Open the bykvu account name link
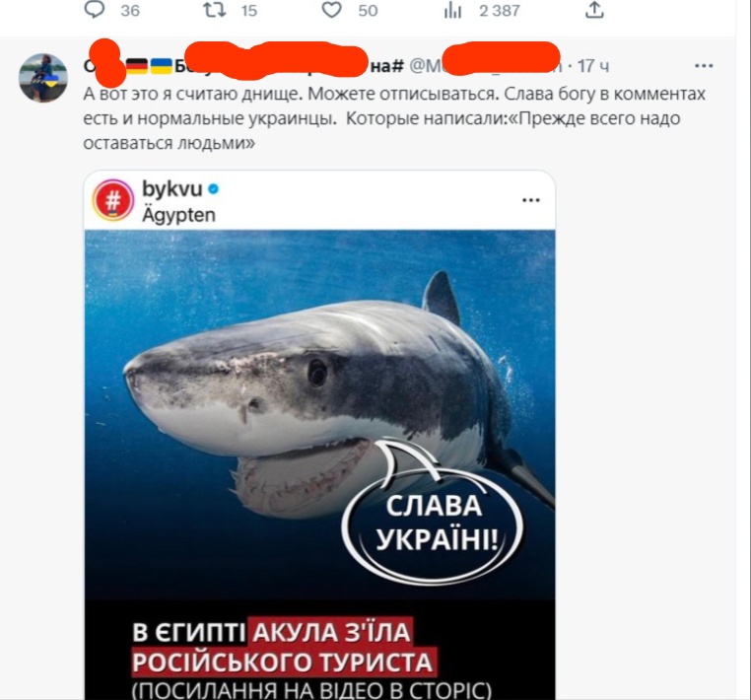 click(x=171, y=189)
